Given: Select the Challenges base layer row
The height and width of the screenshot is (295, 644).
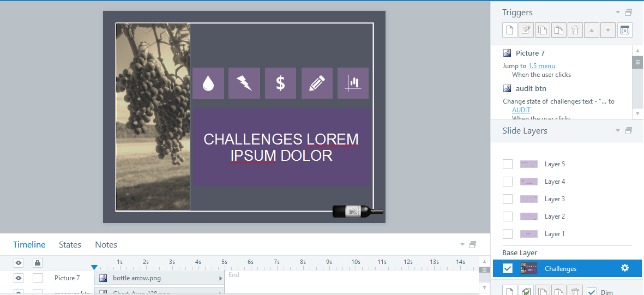Looking at the screenshot, I should point(567,268).
